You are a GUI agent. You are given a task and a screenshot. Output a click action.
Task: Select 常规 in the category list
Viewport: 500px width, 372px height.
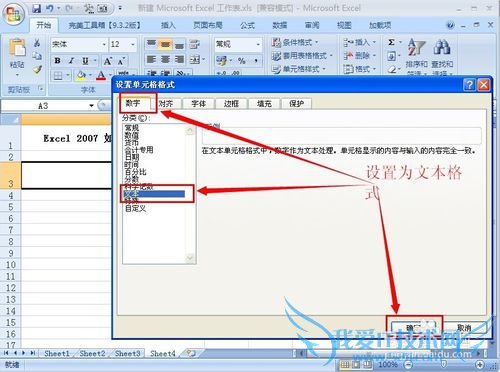pyautogui.click(x=132, y=128)
